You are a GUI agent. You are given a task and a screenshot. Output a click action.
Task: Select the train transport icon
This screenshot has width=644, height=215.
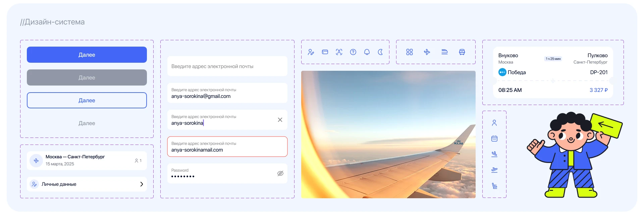444,52
